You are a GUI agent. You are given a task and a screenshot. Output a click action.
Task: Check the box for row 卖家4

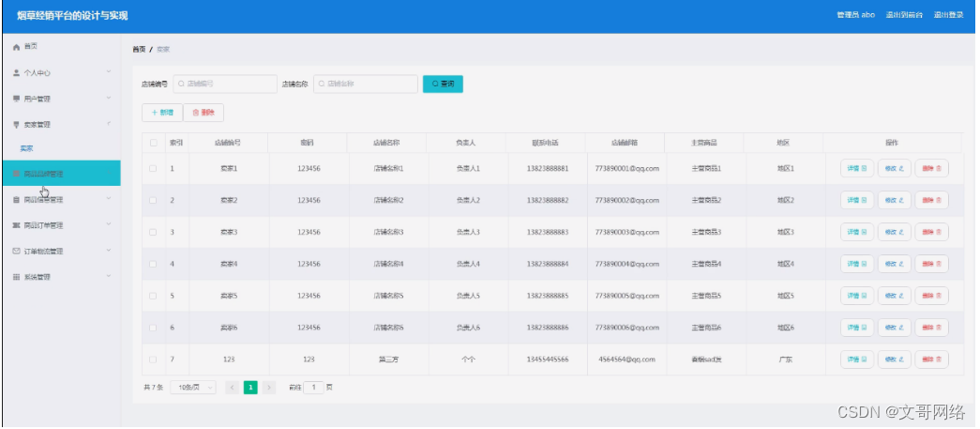click(153, 264)
